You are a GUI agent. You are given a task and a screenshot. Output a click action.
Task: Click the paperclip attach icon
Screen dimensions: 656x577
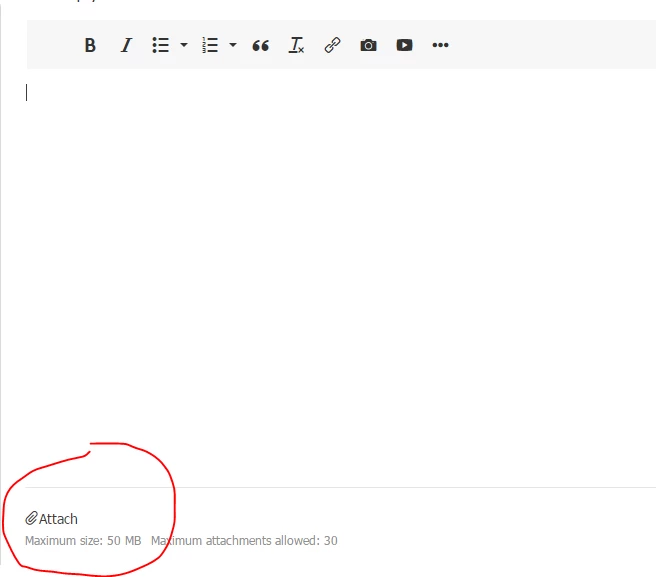pos(31,518)
